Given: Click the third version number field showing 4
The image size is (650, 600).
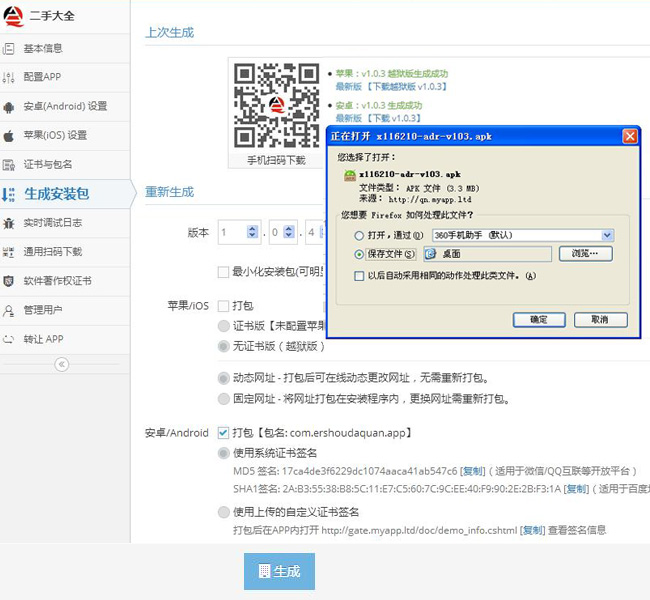Looking at the screenshot, I should pyautogui.click(x=315, y=232).
